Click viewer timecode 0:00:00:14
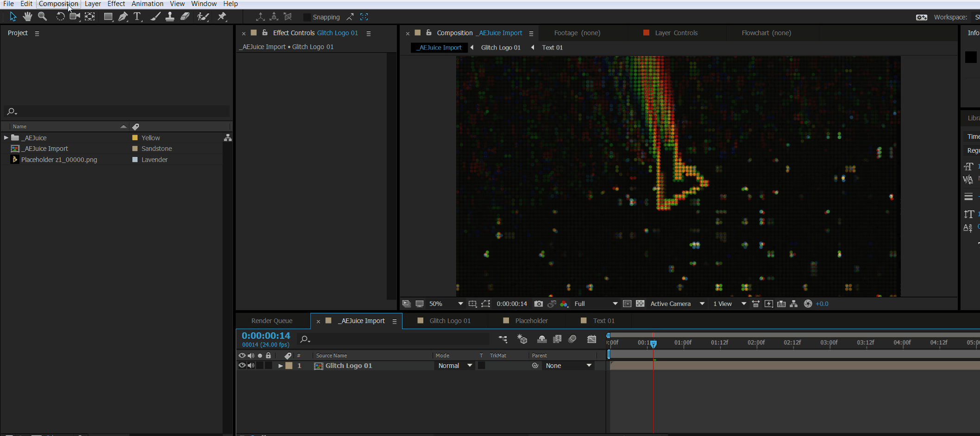The width and height of the screenshot is (980, 436). [x=512, y=304]
